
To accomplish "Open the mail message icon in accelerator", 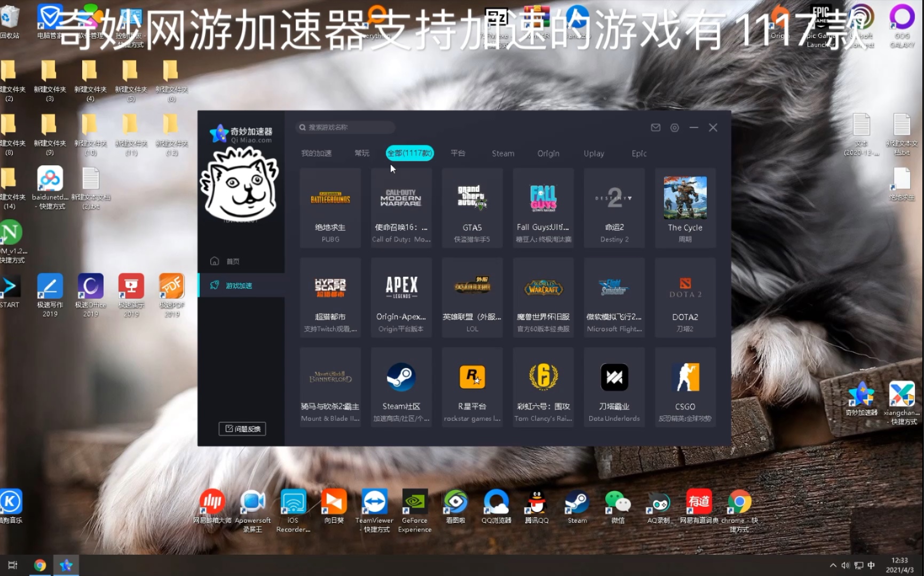I will point(656,127).
